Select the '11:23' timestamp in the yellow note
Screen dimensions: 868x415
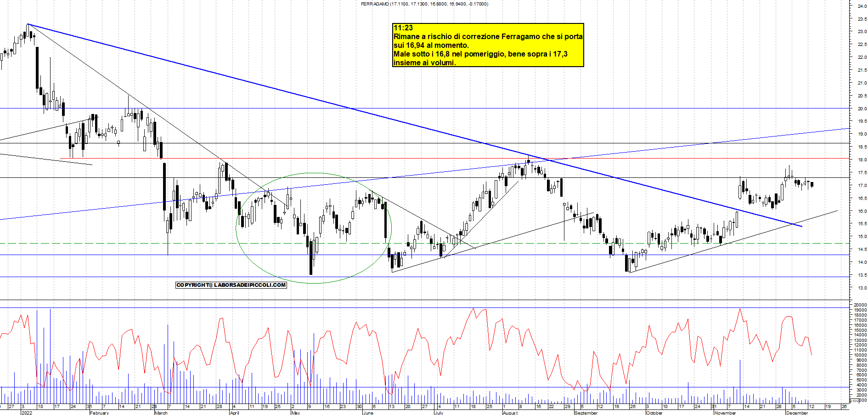coord(403,28)
